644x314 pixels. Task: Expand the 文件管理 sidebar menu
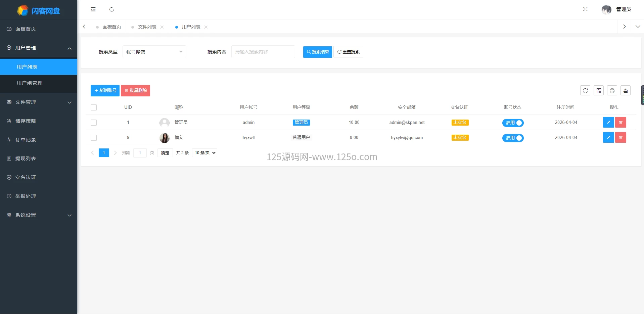39,102
